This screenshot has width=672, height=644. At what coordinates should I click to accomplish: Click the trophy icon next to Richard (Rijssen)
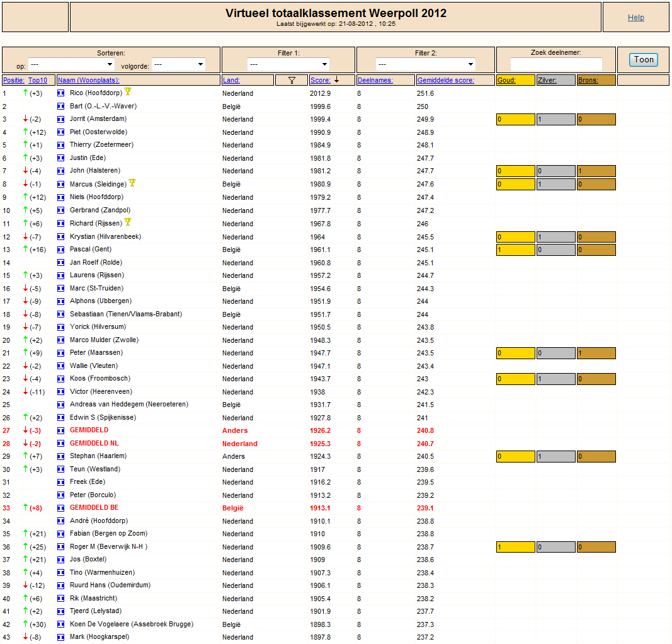(128, 222)
